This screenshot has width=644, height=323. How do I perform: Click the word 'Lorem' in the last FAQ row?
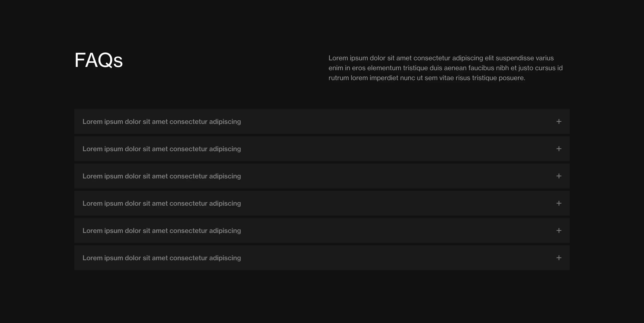click(92, 258)
